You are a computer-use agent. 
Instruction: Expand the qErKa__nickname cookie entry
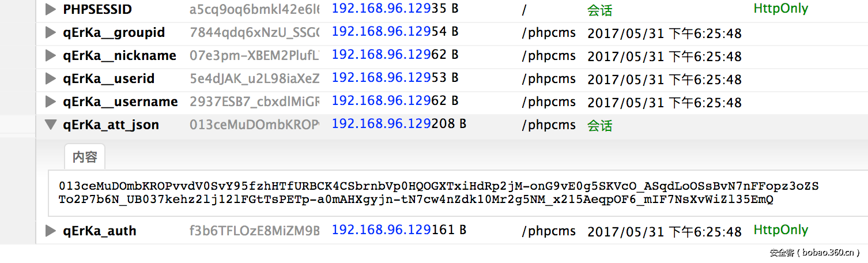tap(51, 56)
